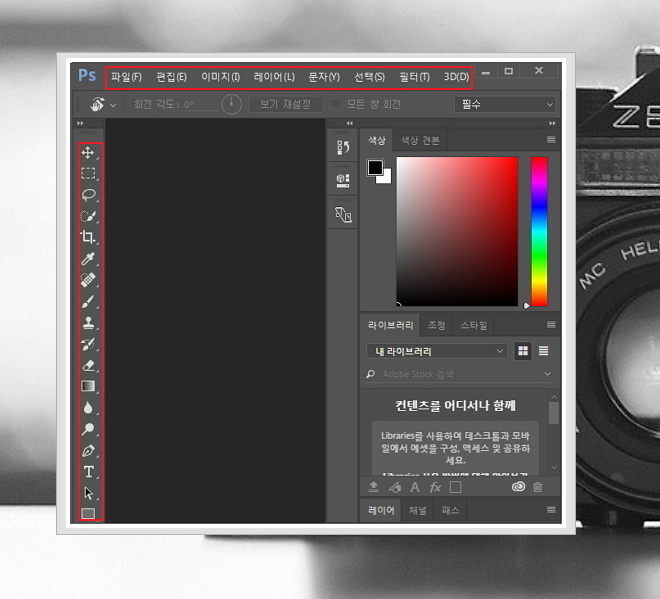Open the 내 라이브러리 dropdown
660x599 pixels.
pos(436,351)
